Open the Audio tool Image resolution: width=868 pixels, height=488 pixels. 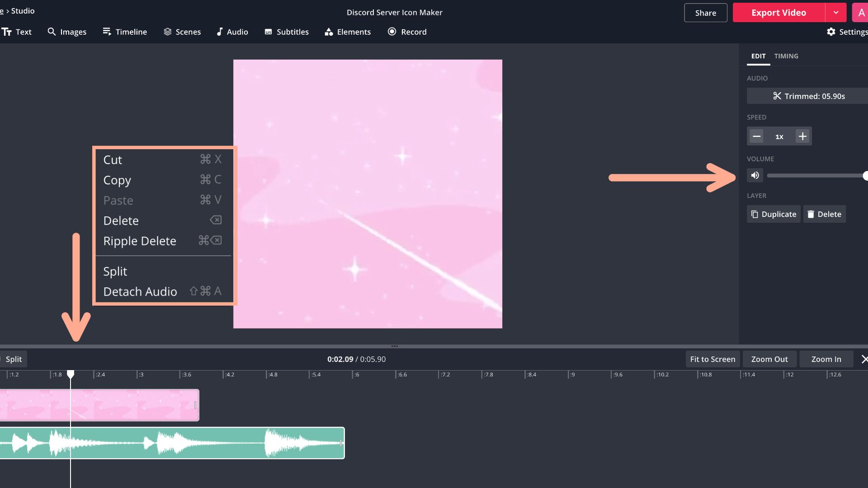232,32
